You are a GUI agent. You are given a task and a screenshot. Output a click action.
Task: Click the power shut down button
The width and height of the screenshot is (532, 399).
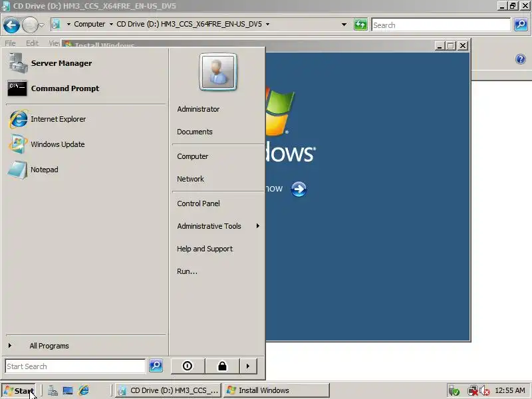pos(188,366)
